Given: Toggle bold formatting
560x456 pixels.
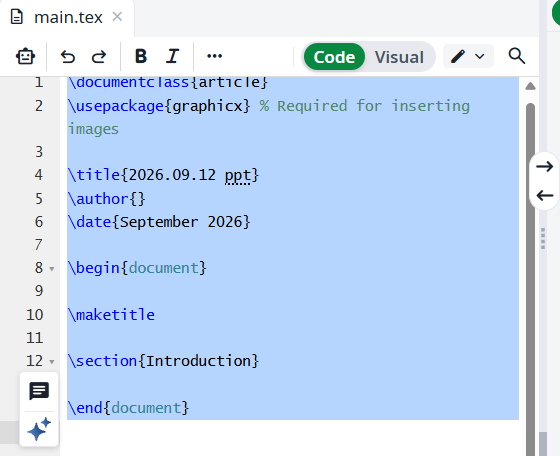Looking at the screenshot, I should pos(141,56).
